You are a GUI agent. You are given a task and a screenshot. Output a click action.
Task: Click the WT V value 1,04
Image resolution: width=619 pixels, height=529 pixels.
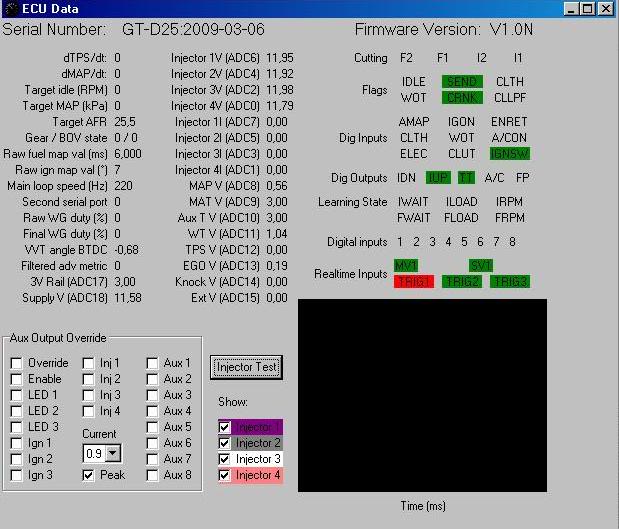coord(277,234)
